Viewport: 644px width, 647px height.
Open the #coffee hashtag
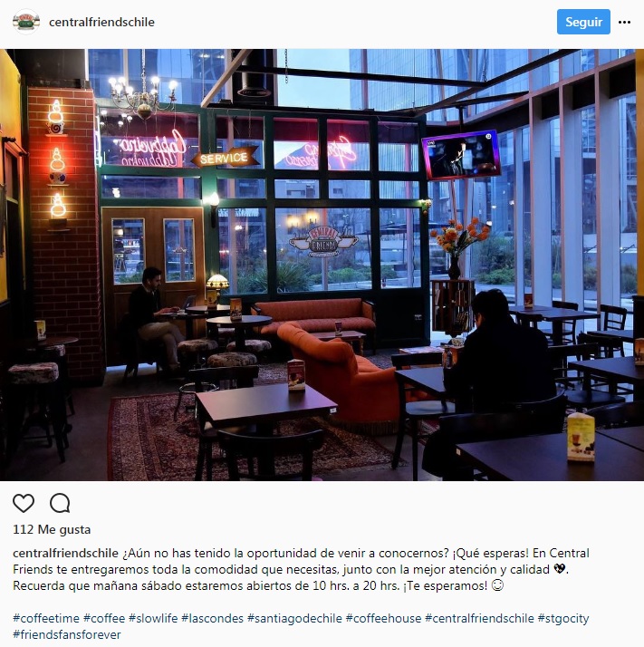104,618
